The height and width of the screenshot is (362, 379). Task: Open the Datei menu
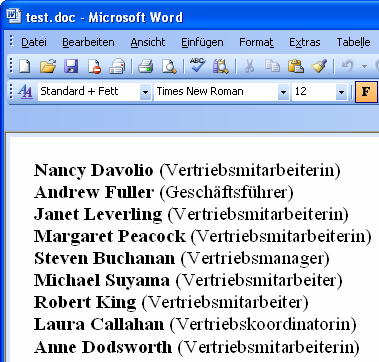34,42
